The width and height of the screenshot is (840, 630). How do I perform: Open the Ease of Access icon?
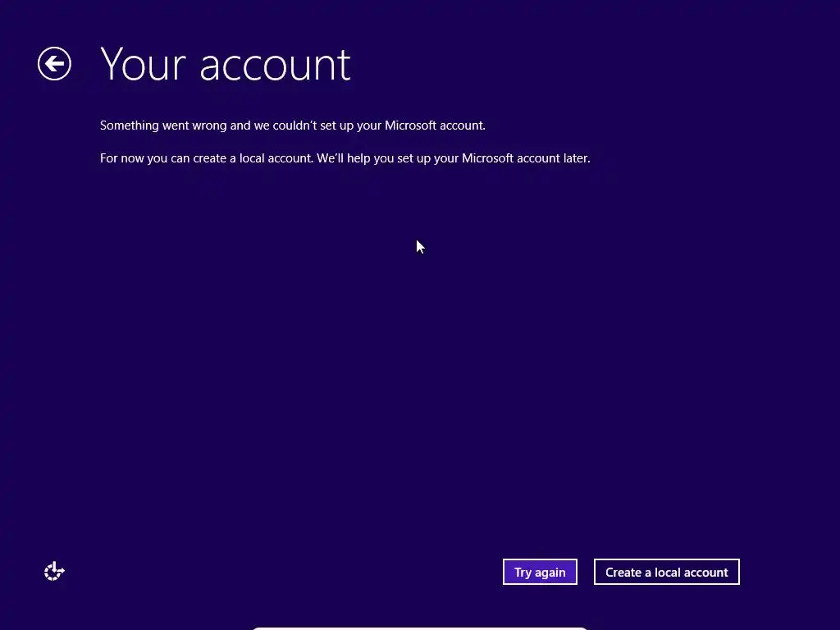click(x=54, y=572)
